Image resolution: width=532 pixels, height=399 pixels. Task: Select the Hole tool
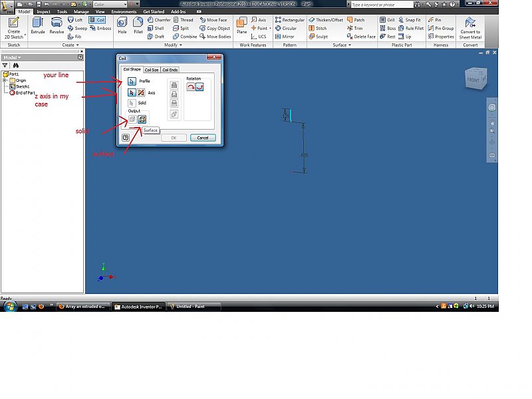coord(122,26)
